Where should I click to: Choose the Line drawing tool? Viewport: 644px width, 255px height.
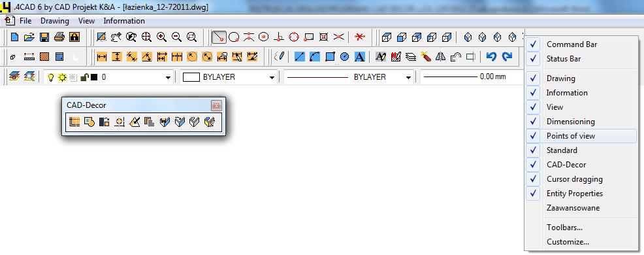point(300,57)
